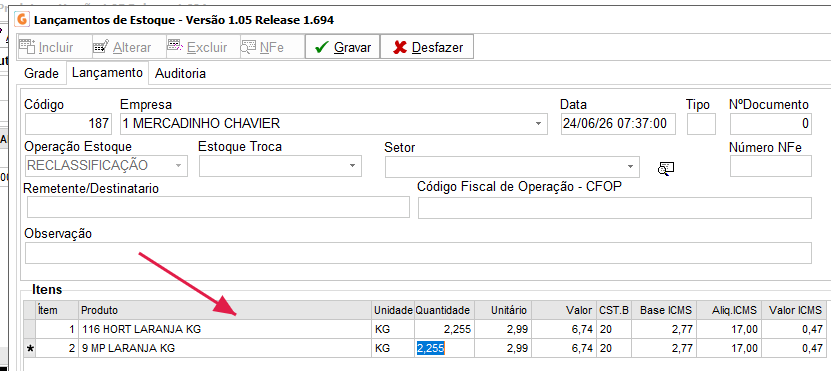Select the Lançamento tab

pos(107,73)
